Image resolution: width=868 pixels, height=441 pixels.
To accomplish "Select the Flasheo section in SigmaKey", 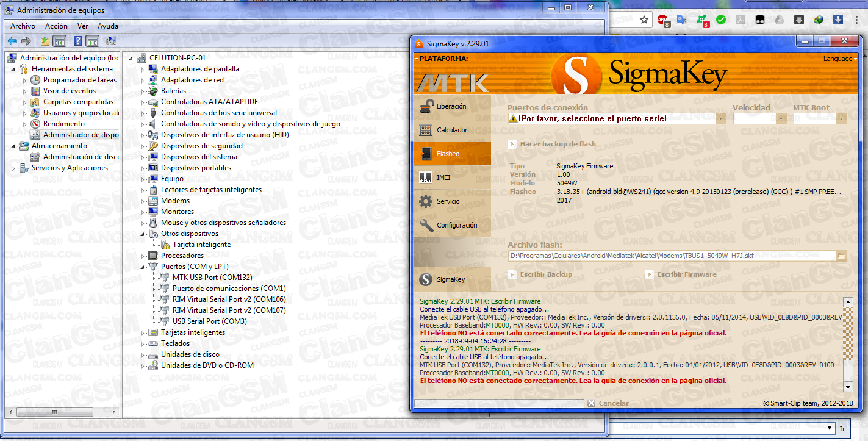I will 452,154.
